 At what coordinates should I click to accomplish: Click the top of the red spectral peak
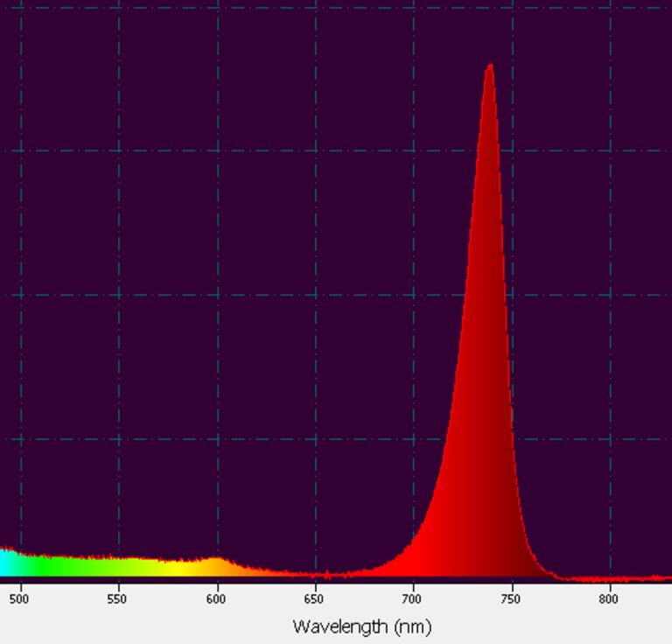click(490, 66)
